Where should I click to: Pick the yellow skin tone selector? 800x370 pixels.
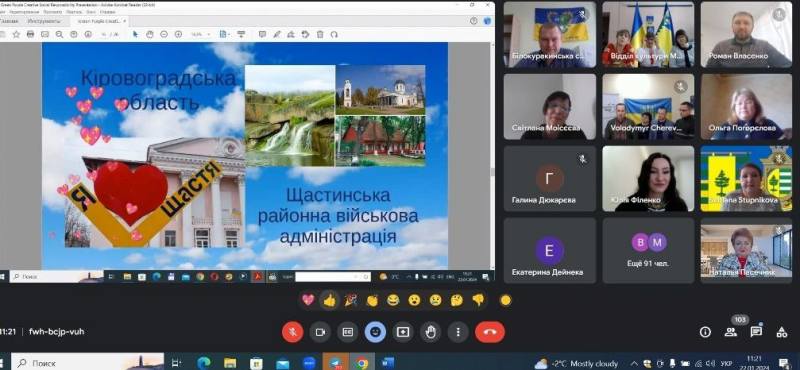point(506,301)
